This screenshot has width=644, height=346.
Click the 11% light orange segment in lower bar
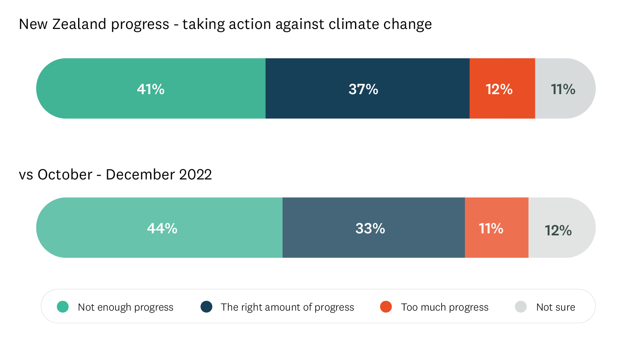[x=497, y=228]
